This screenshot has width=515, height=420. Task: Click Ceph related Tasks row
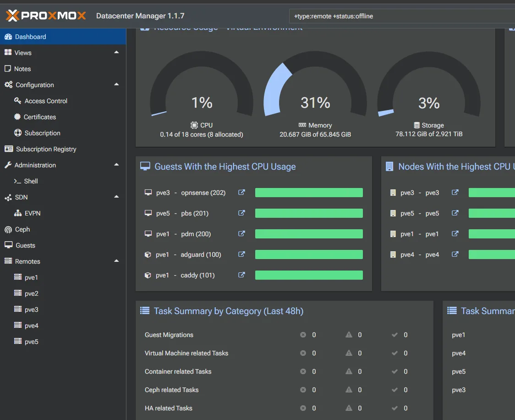[284, 390]
